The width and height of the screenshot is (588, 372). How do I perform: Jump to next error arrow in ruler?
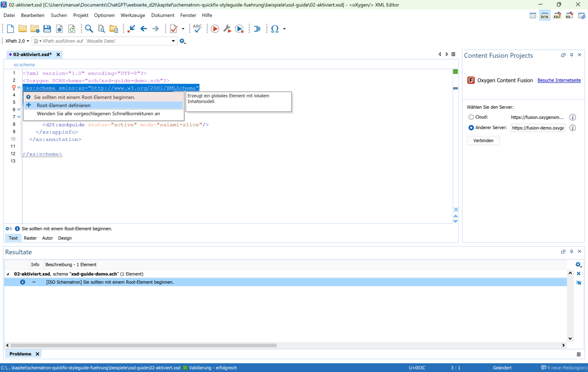[x=456, y=222]
